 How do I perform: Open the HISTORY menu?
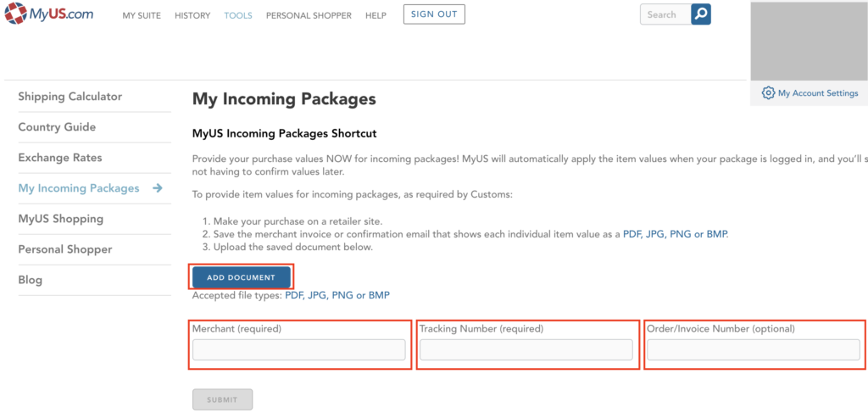coord(192,15)
